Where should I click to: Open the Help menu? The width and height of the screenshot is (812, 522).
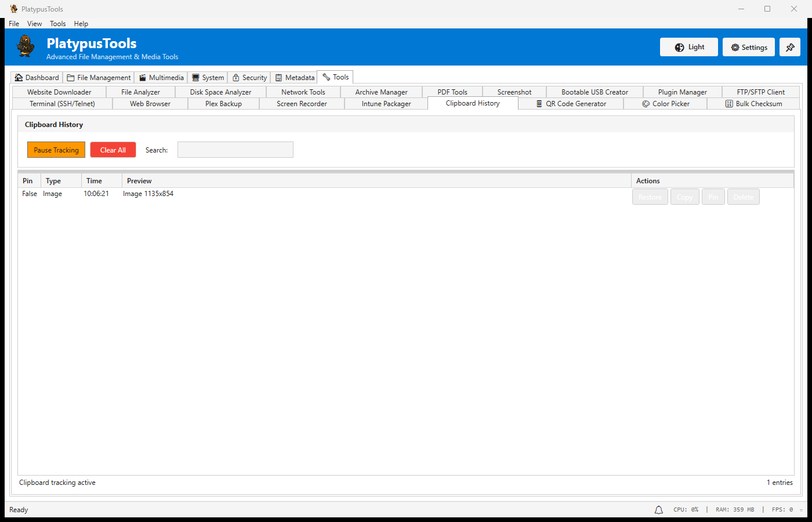81,24
